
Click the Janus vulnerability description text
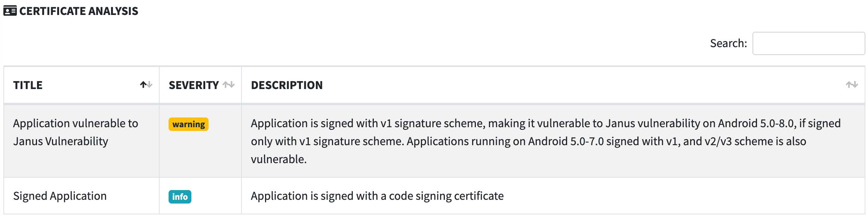[546, 141]
